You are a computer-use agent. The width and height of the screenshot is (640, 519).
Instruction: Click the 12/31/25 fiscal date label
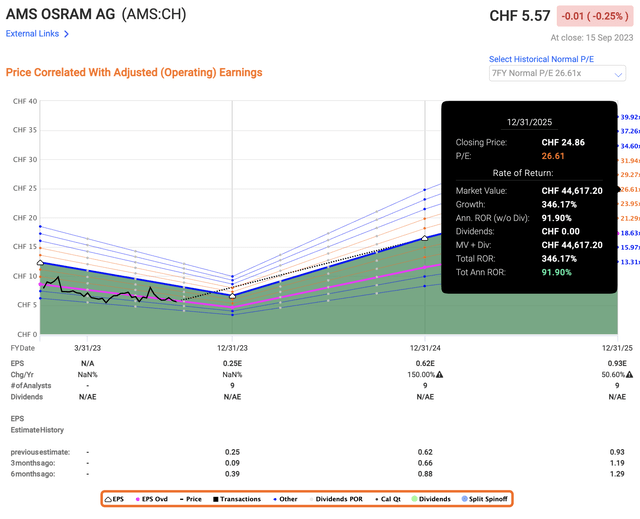tap(617, 348)
